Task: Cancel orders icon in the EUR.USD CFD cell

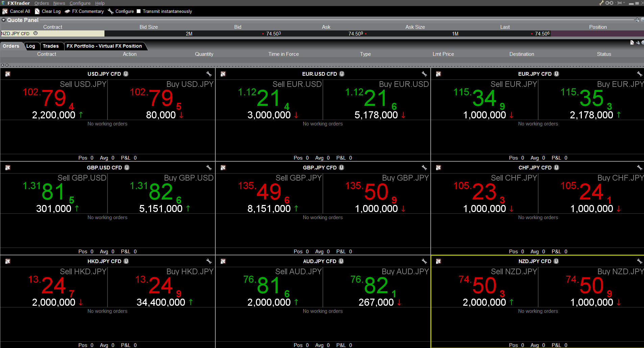Action: (x=223, y=74)
